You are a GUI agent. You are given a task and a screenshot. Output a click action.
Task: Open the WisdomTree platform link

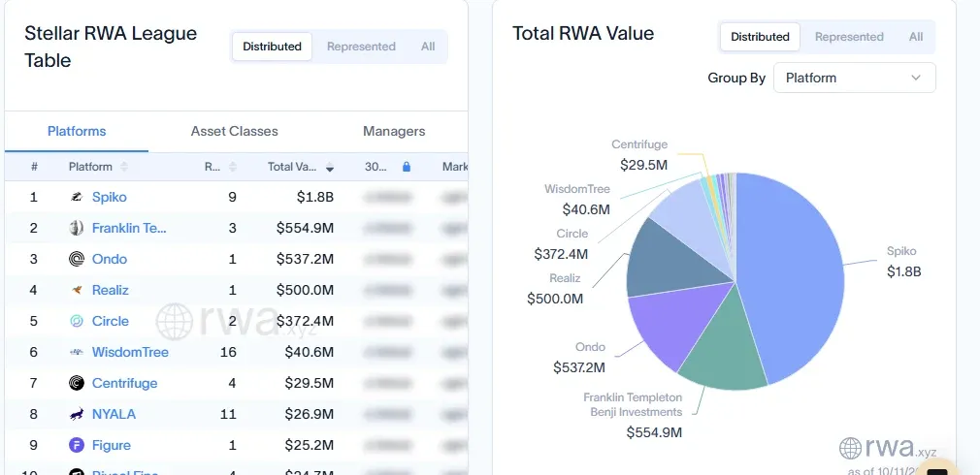[130, 352]
